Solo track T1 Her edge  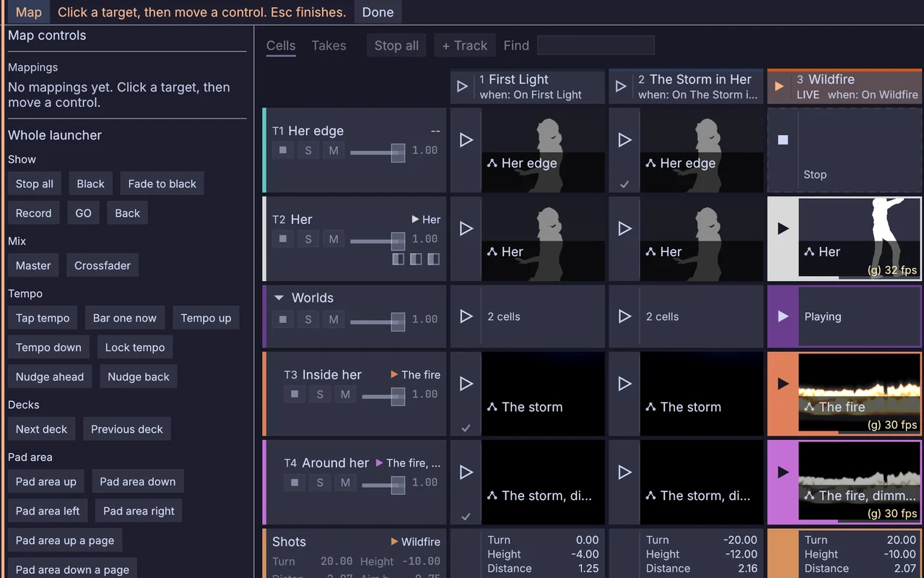point(308,150)
